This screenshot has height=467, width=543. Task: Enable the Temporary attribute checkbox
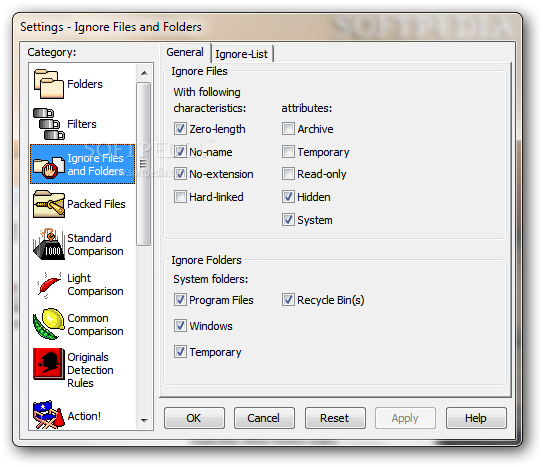[288, 152]
